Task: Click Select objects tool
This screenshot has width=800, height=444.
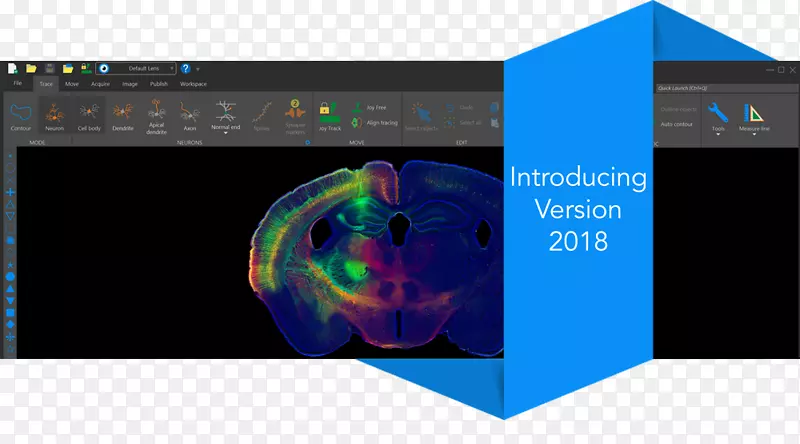Action: tap(421, 116)
